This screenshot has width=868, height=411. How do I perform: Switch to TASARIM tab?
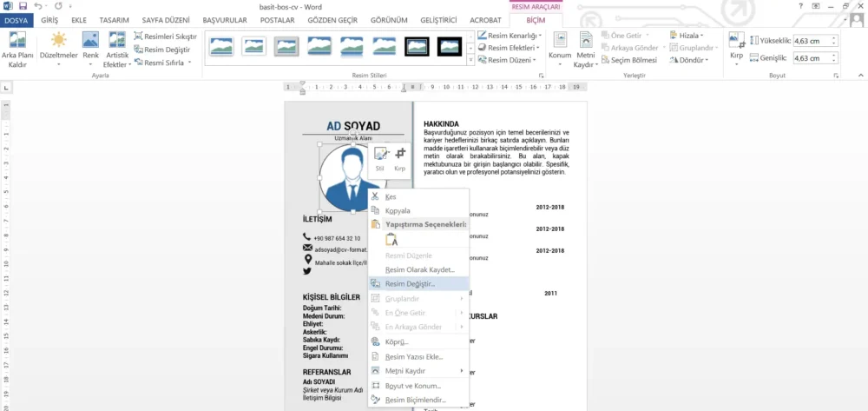[x=114, y=21]
